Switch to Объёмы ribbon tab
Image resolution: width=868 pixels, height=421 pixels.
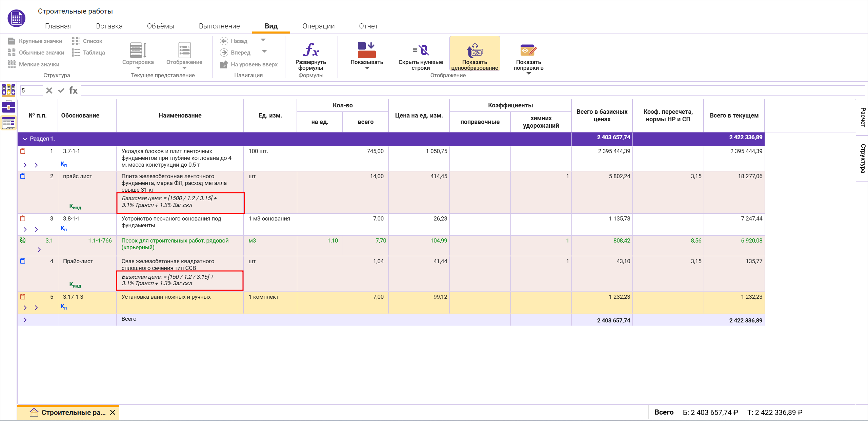tap(160, 26)
